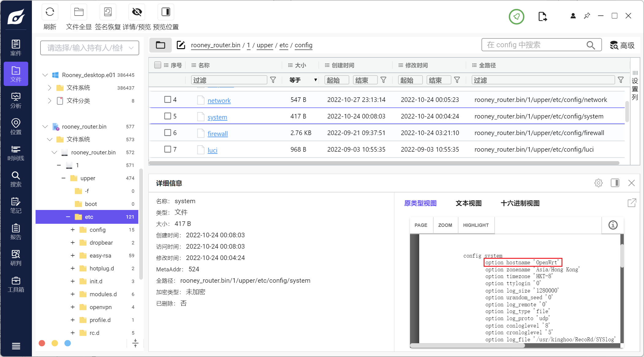Screen dimensions: 644x357
Task: Collapse the rooney_router.bin root node
Action: (x=45, y=126)
